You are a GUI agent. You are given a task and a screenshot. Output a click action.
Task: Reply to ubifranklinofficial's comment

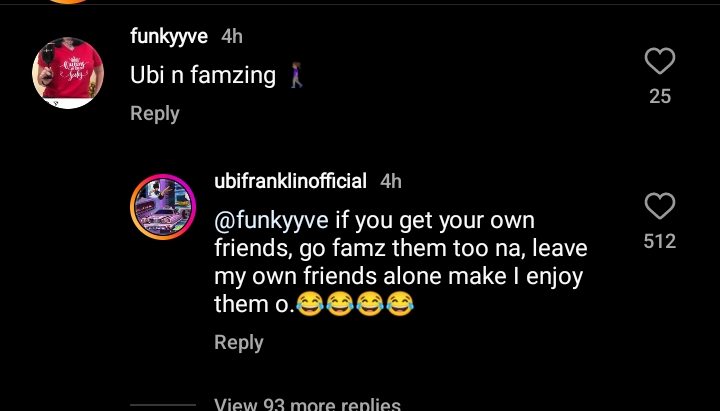coord(239,342)
